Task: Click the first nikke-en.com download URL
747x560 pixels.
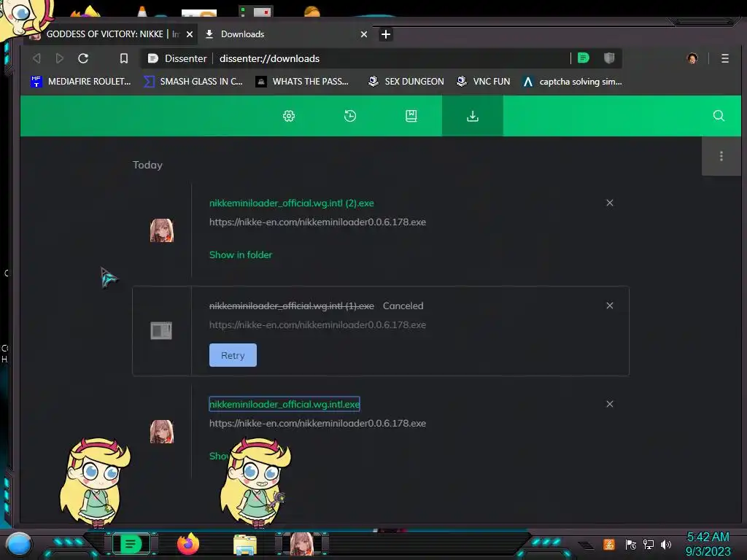Action: coord(317,222)
